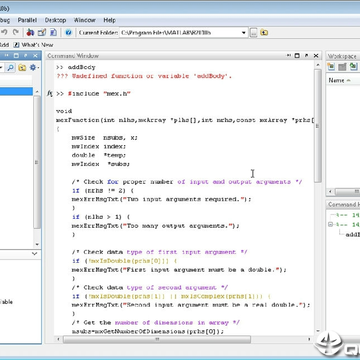The image size is (360, 360).
Task: Click the Command Window horizontal scrollbar thumb
Action: tap(157, 339)
